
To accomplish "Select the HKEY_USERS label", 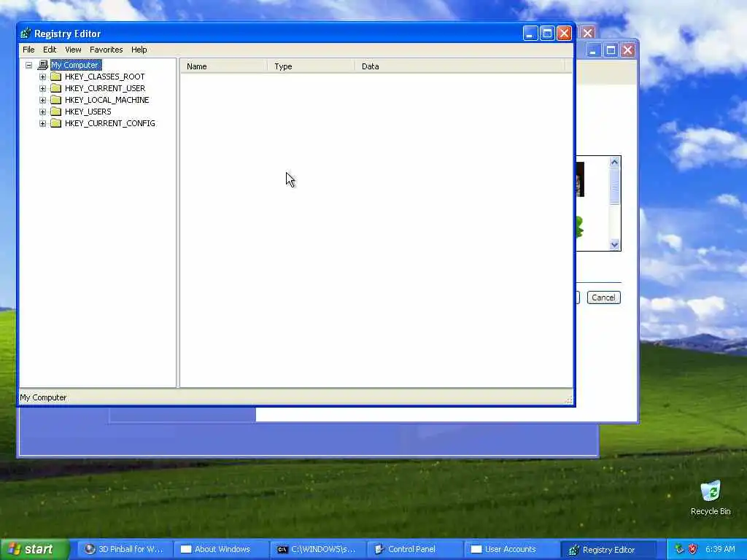I will tap(88, 112).
